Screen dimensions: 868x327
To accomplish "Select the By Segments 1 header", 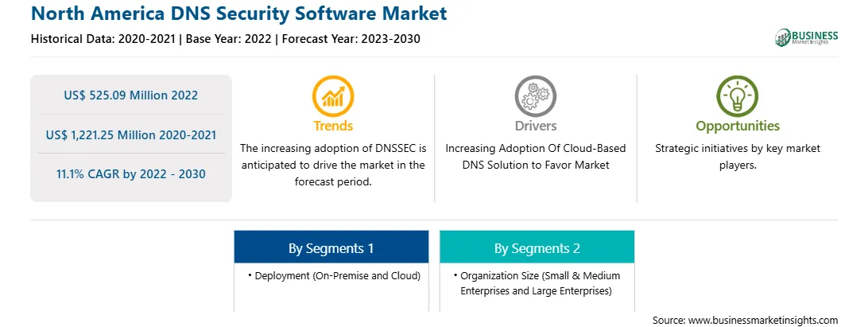I will click(x=331, y=247).
